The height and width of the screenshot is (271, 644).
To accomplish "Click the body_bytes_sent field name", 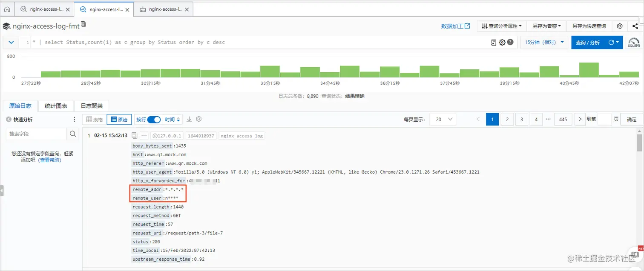I will pos(153,146).
